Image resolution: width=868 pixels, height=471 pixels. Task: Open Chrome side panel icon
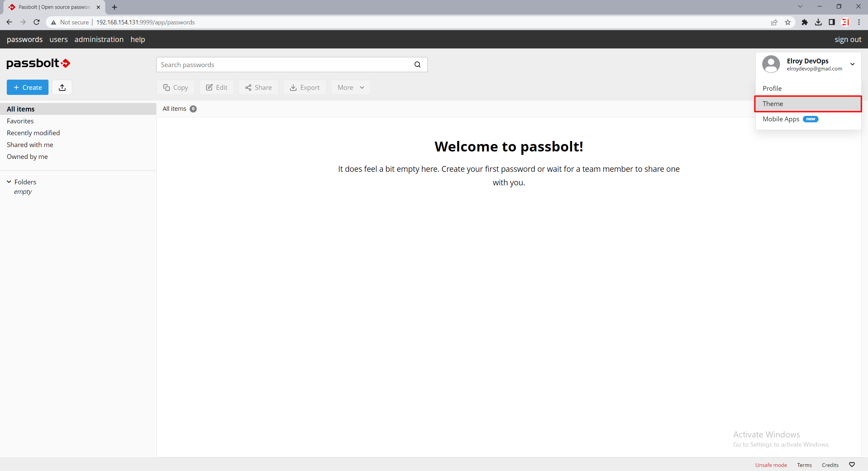(832, 22)
